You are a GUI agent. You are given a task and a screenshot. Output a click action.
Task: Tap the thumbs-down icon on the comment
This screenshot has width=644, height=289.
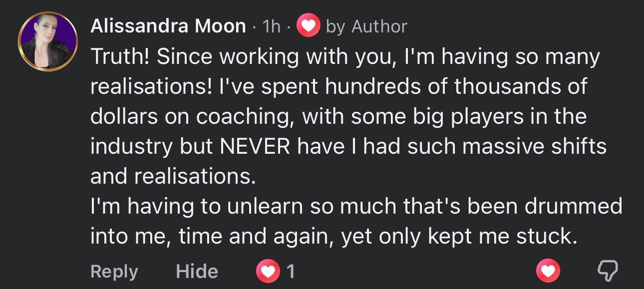tap(608, 272)
